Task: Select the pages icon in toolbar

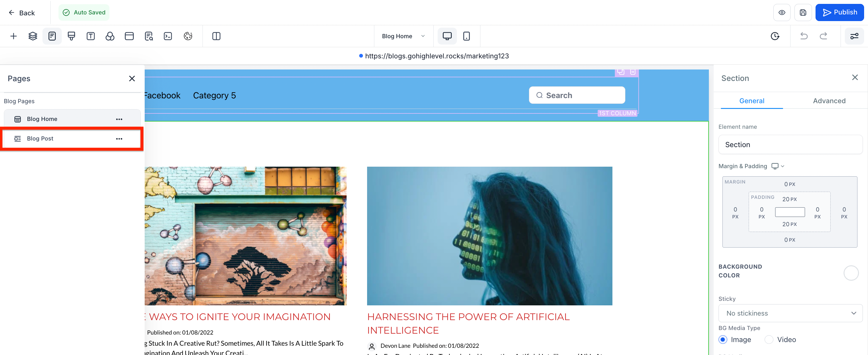Action: click(x=52, y=36)
